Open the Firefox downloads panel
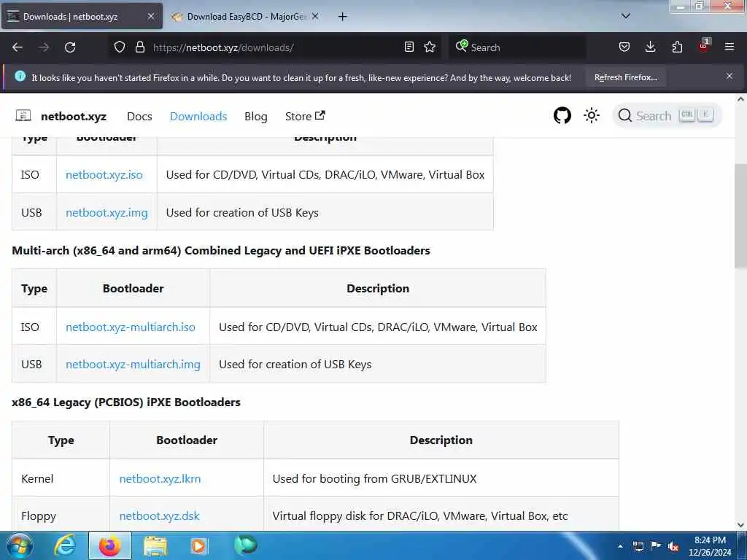The height and width of the screenshot is (560, 747). [x=650, y=47]
